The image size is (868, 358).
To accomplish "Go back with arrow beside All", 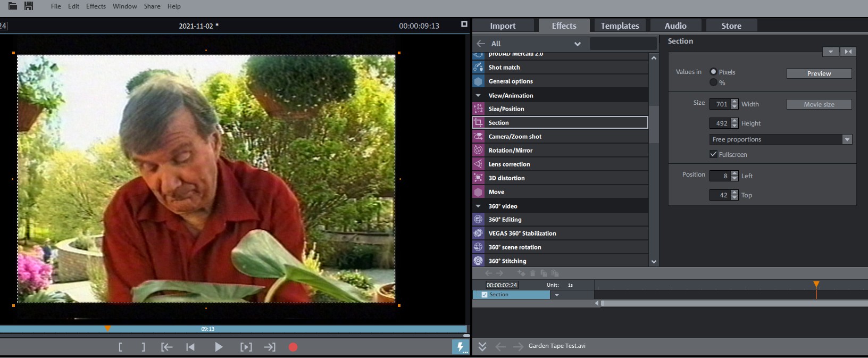I will (481, 44).
